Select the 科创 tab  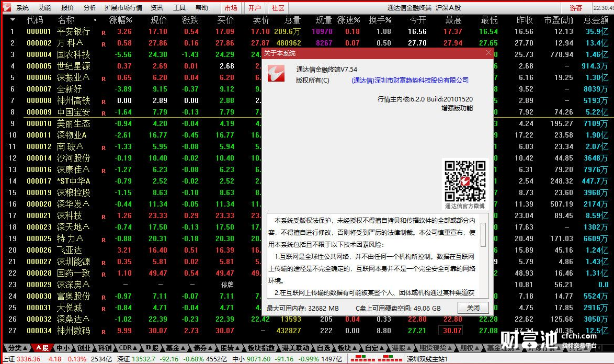click(x=105, y=348)
